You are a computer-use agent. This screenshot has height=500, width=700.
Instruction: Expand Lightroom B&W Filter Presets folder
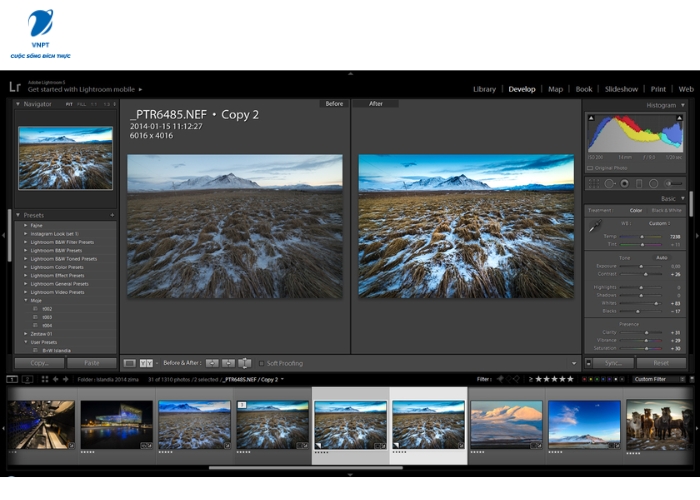25,242
